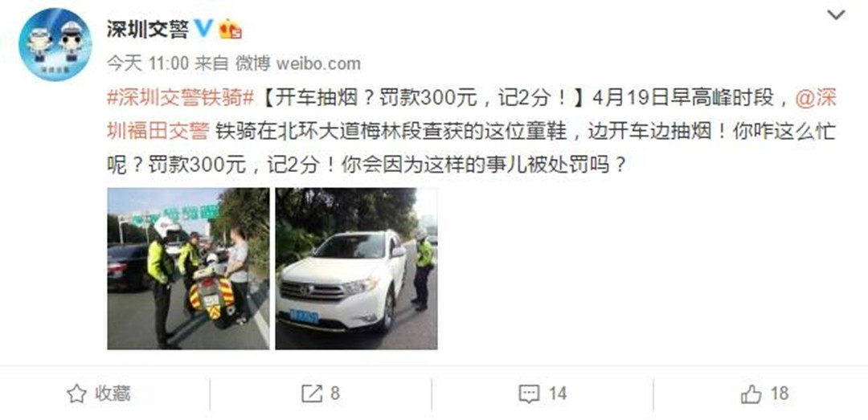Open the white SUV photo thumbnail
The image size is (868, 420).
(357, 268)
